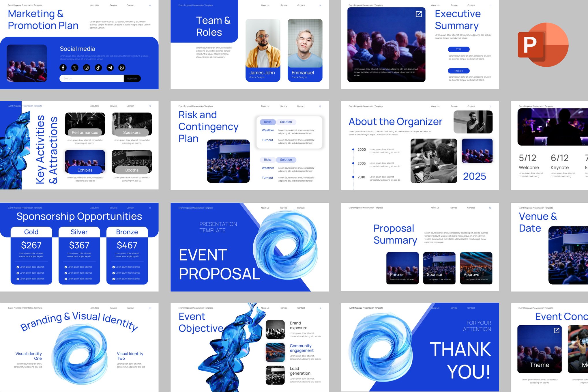Open the Approve card in Proposal Summary

(476, 268)
